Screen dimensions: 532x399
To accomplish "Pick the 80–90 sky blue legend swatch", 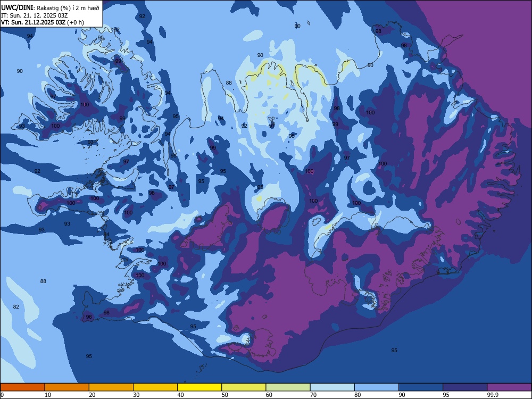I will (x=377, y=387).
